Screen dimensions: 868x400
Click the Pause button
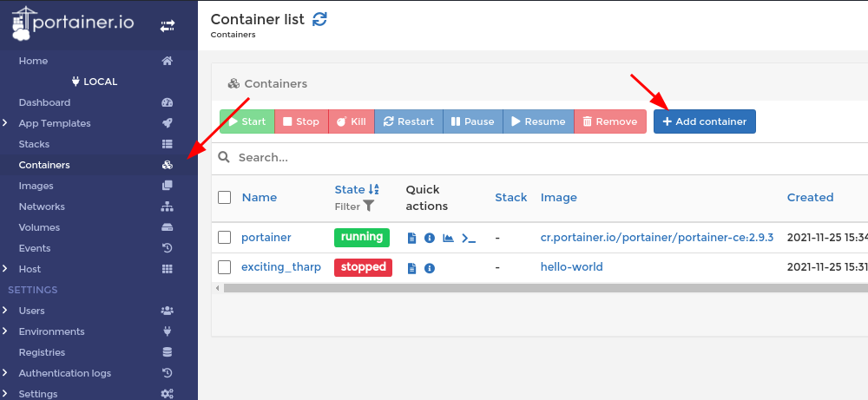[473, 121]
